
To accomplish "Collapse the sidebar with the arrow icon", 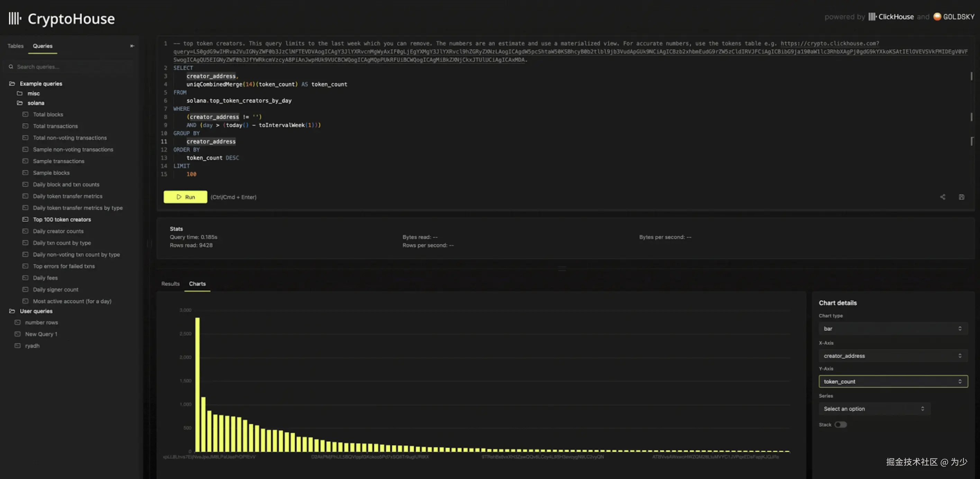I will (x=132, y=46).
